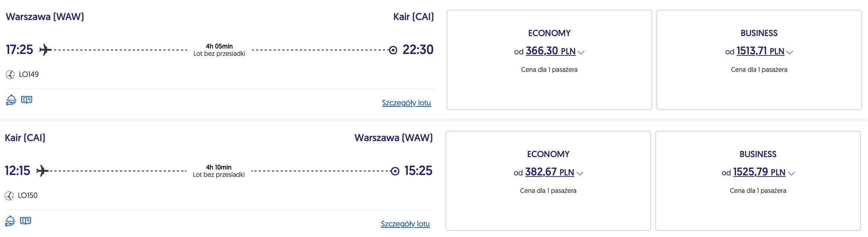
Task: Click the meal service icon for flight LO149
Action: click(x=11, y=100)
